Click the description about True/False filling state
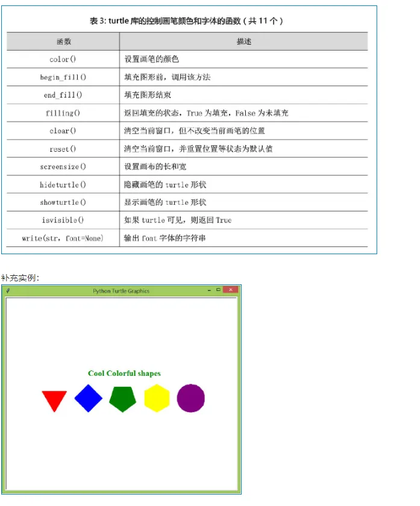 click(206, 113)
